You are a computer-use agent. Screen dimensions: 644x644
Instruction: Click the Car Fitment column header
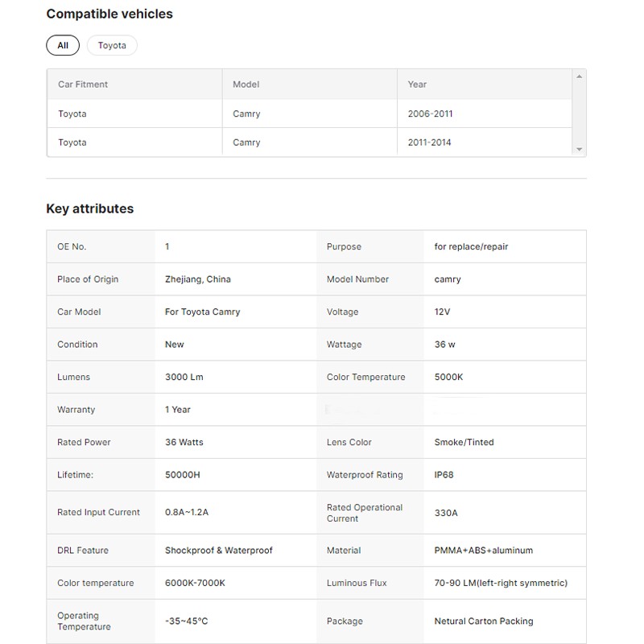[x=83, y=85]
